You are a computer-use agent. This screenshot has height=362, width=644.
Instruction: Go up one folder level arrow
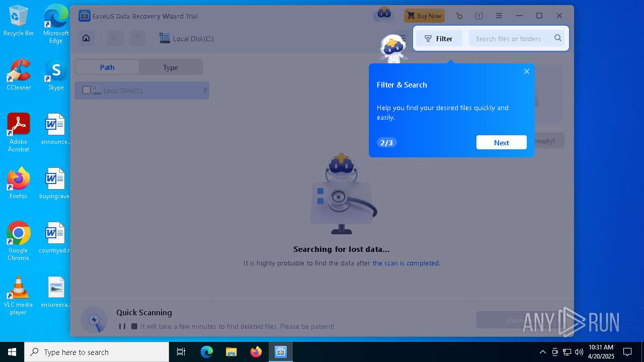tap(137, 38)
